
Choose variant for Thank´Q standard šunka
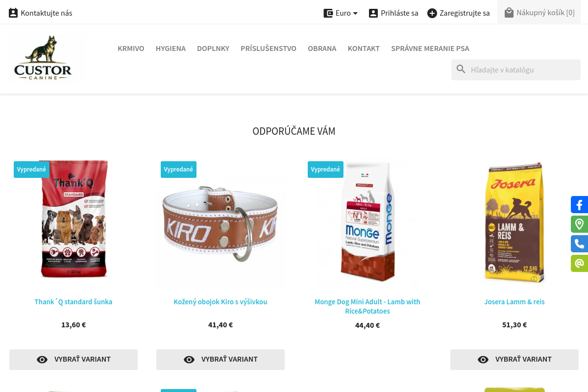(73, 360)
